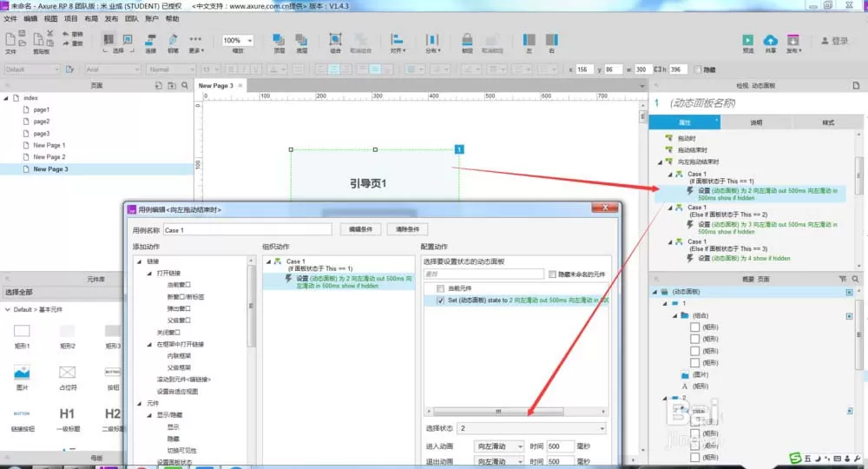Select the Connector (连接) tool icon

150,39
